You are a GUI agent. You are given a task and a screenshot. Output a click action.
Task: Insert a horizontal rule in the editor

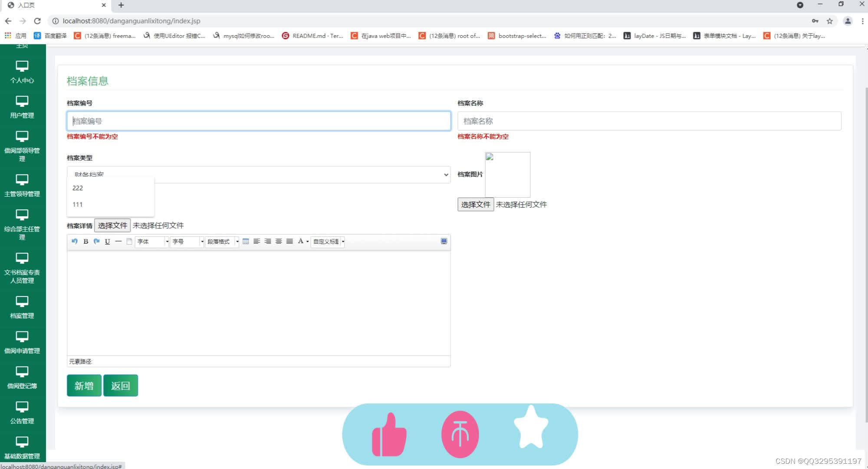[118, 241]
